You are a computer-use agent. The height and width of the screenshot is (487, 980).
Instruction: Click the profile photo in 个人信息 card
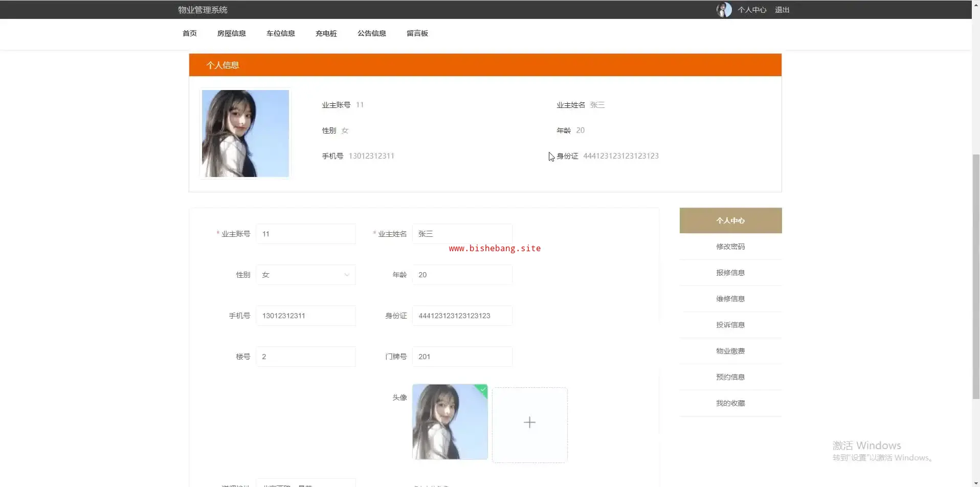point(246,134)
